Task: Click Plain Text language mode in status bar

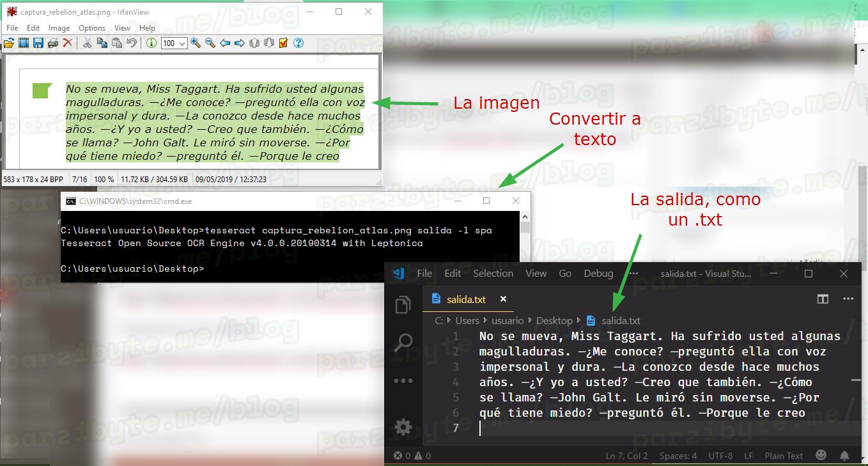Action: [783, 456]
